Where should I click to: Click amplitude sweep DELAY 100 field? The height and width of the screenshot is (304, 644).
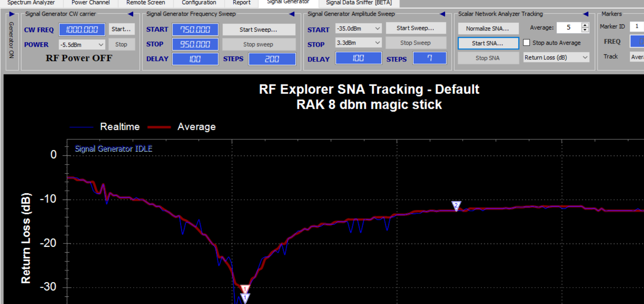(359, 58)
